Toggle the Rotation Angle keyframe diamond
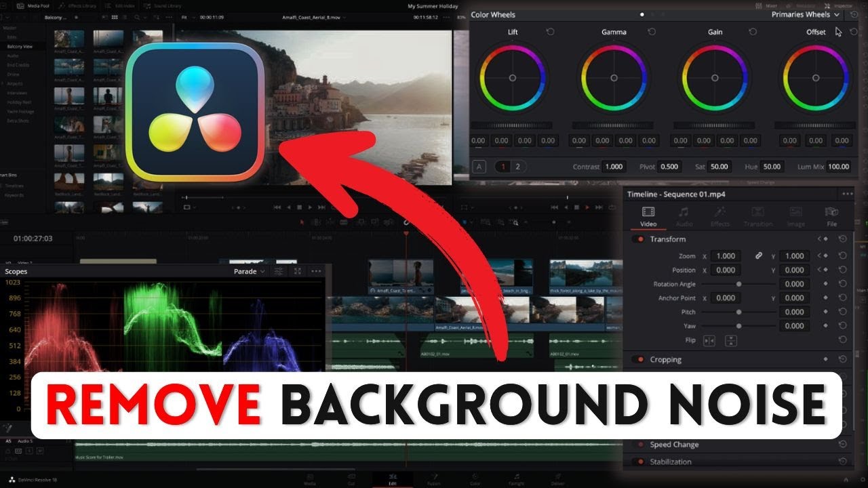This screenshot has width=868, height=488. [825, 284]
